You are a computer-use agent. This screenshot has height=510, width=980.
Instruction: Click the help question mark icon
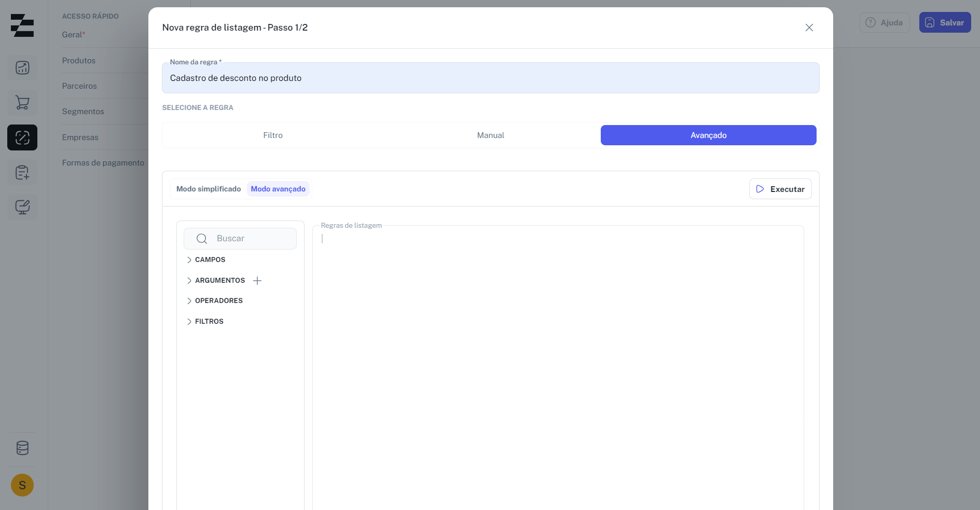point(871,22)
